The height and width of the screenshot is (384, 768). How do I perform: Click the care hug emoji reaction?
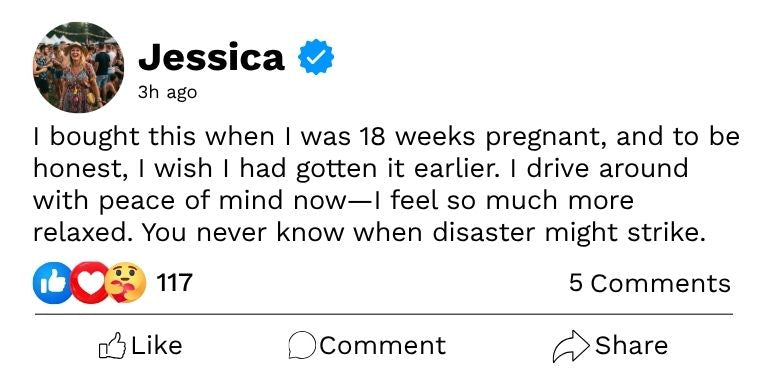126,283
